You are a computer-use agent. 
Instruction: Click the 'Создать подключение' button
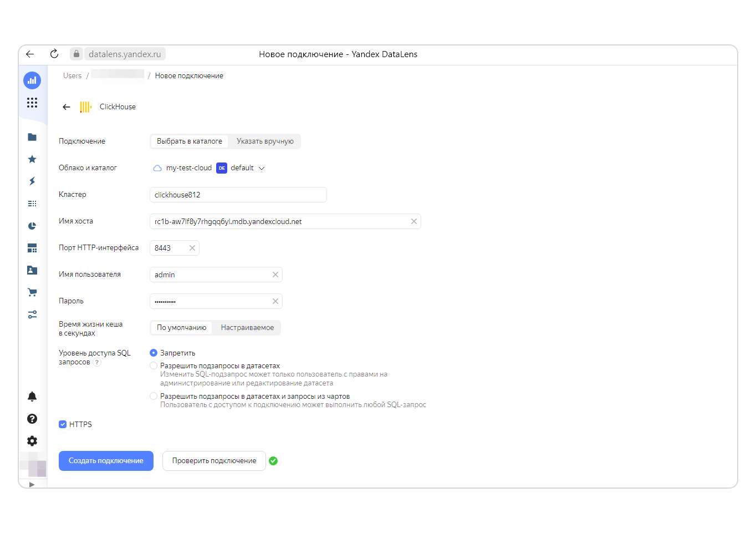(x=106, y=461)
